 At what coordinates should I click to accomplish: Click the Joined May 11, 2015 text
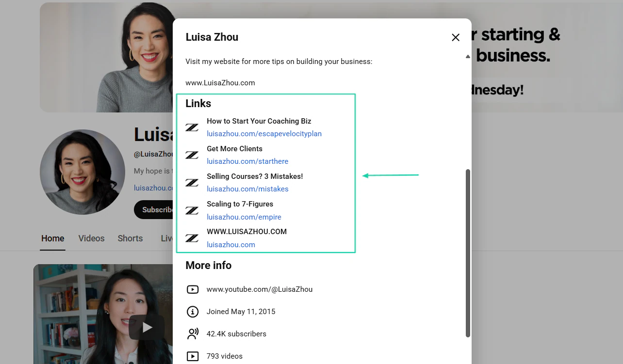[x=241, y=312]
